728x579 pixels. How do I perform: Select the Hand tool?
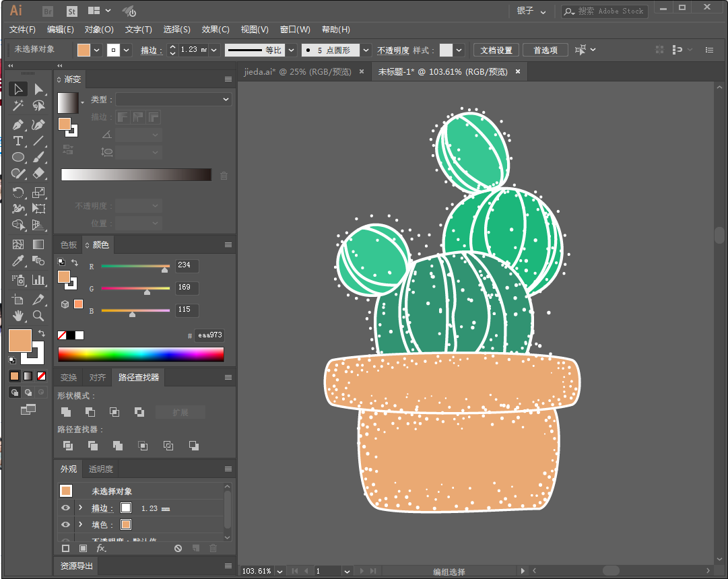pos(18,315)
